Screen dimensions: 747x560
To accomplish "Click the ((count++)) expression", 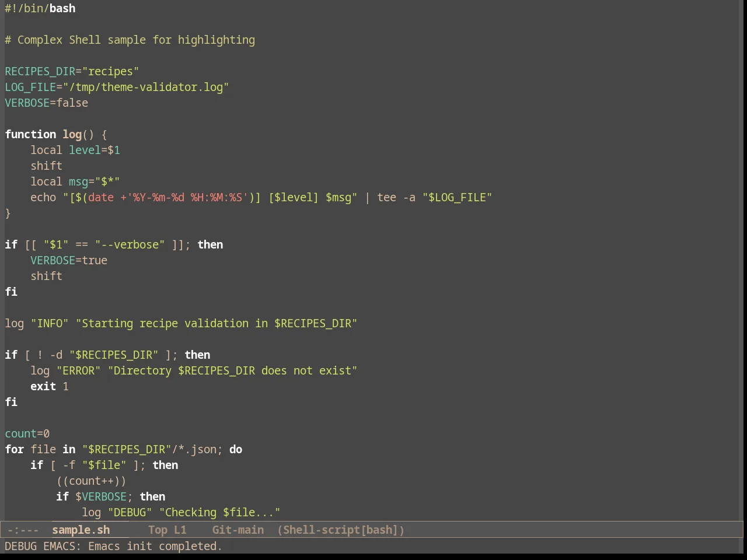I will pos(91,481).
